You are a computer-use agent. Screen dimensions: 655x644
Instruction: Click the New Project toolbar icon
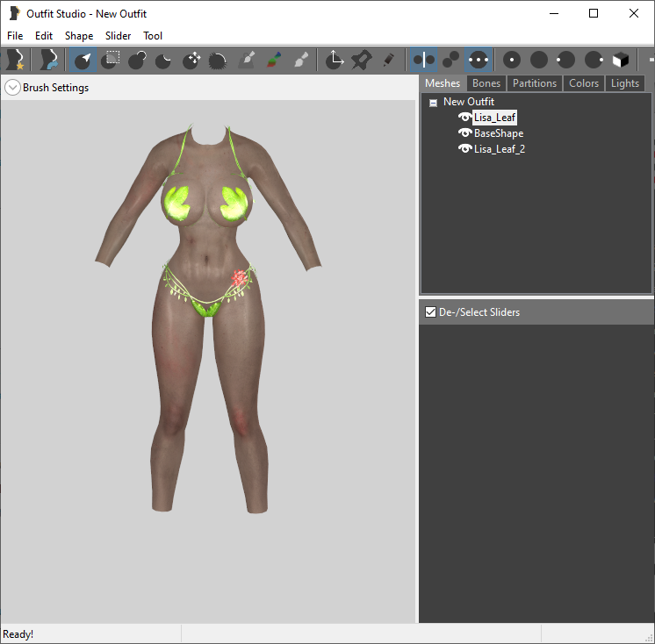click(16, 60)
